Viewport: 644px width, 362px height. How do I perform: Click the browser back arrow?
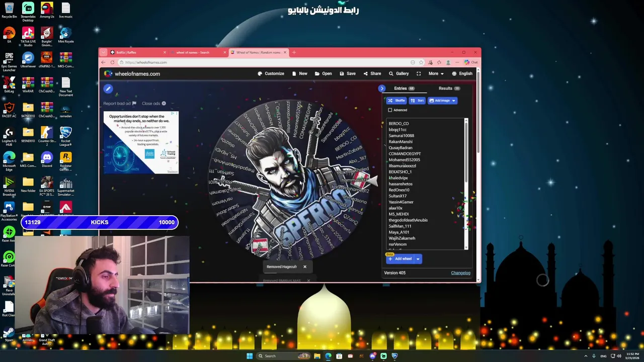(103, 62)
